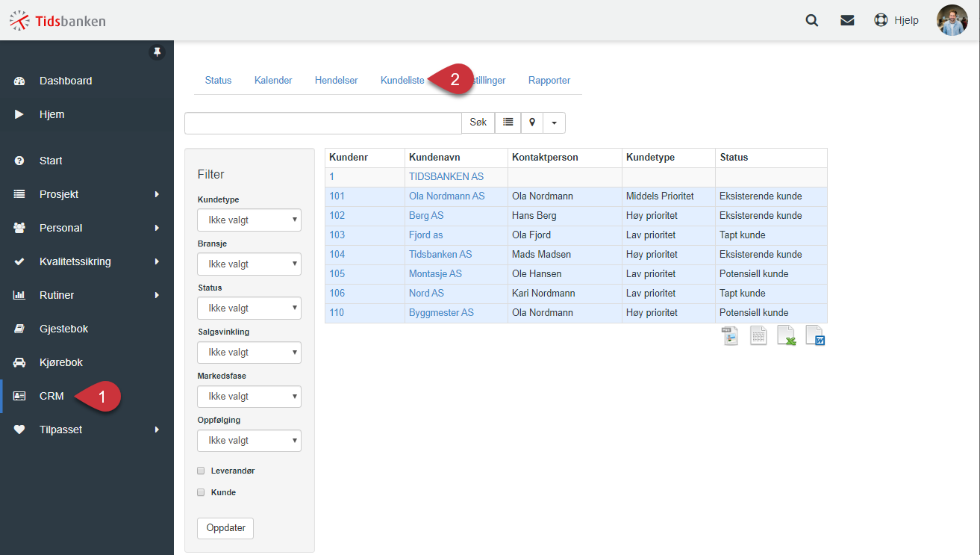Viewport: 980px width, 555px height.
Task: Open customer Ola Nordmann AS
Action: coord(446,196)
